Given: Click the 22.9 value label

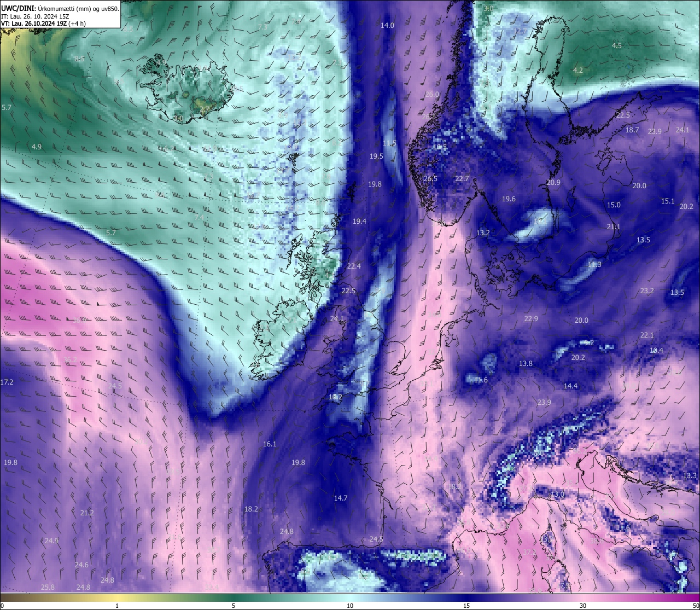Looking at the screenshot, I should click(531, 319).
